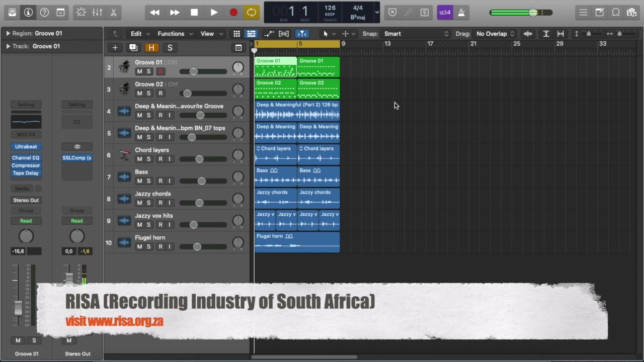
Task: Click the vertical auto zoom icon
Action: [x=546, y=34]
